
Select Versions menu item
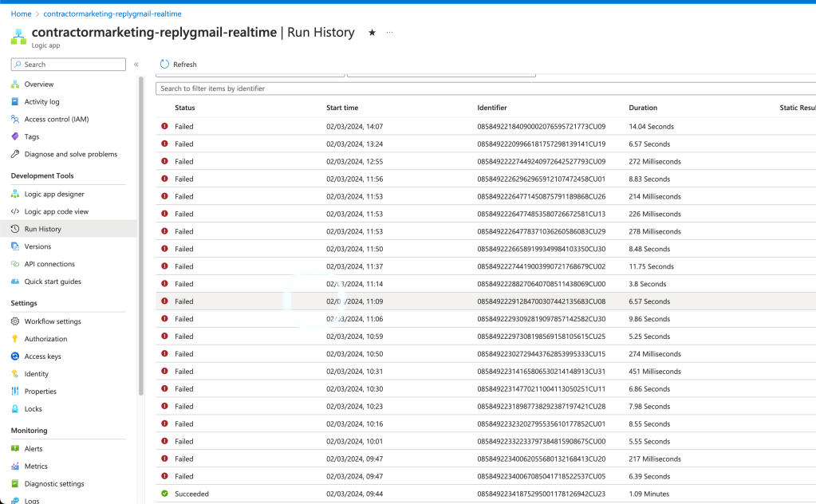(x=37, y=246)
